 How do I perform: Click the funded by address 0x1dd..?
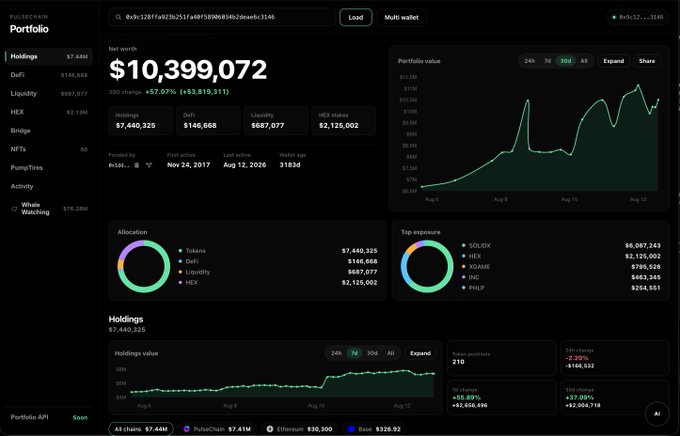(119, 165)
